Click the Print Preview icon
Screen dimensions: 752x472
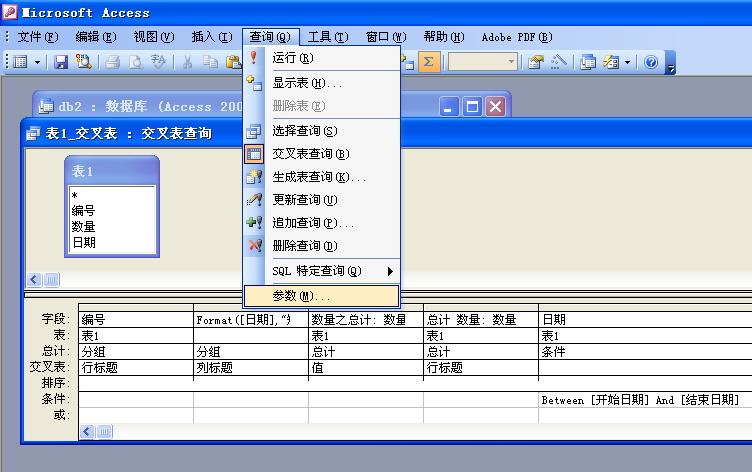click(x=136, y=62)
